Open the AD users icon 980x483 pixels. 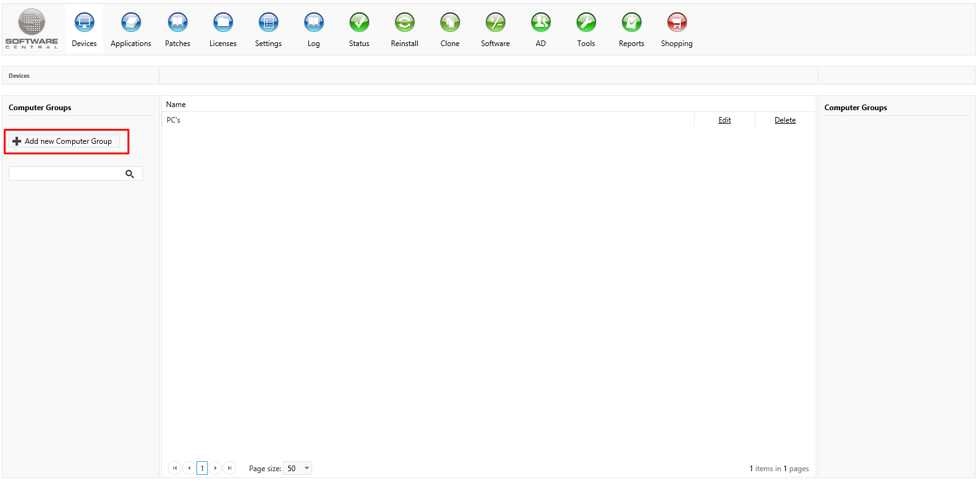[x=541, y=23]
